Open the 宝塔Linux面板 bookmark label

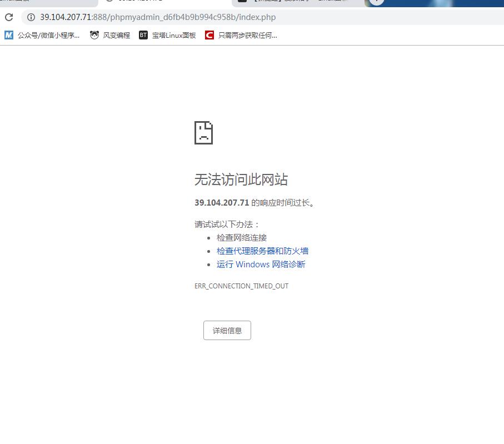tap(173, 35)
